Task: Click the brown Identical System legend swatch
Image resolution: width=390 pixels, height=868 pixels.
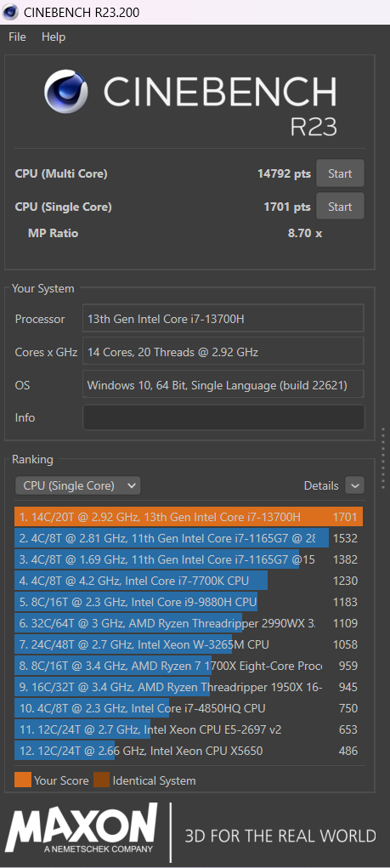Action: (x=101, y=780)
